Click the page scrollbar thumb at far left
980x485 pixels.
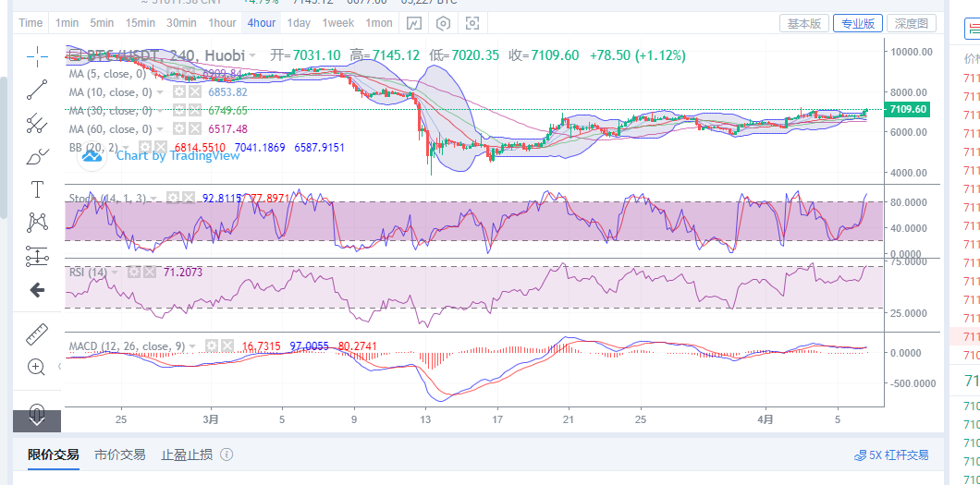[x=3, y=147]
